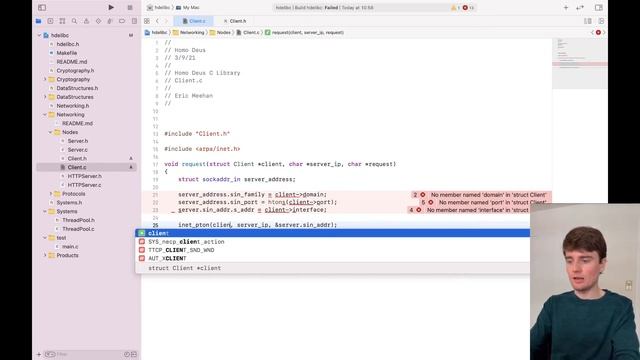Switch to the Client.h editor tab

pyautogui.click(x=235, y=21)
